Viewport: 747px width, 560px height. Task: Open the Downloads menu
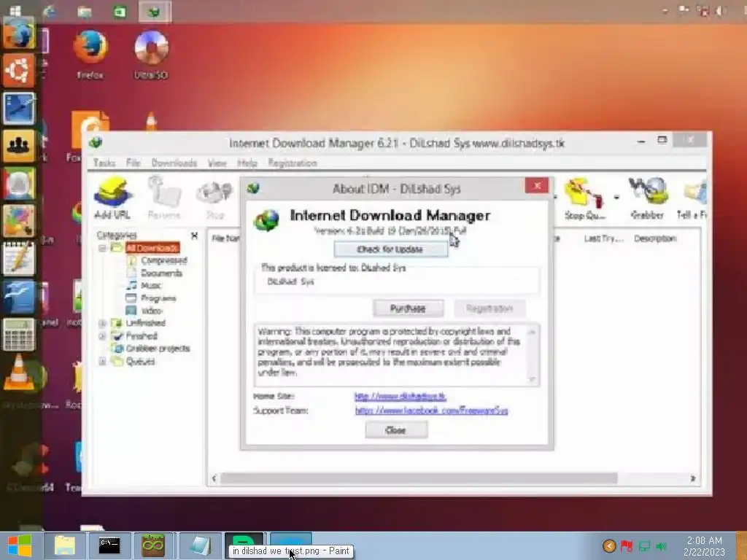click(x=174, y=163)
